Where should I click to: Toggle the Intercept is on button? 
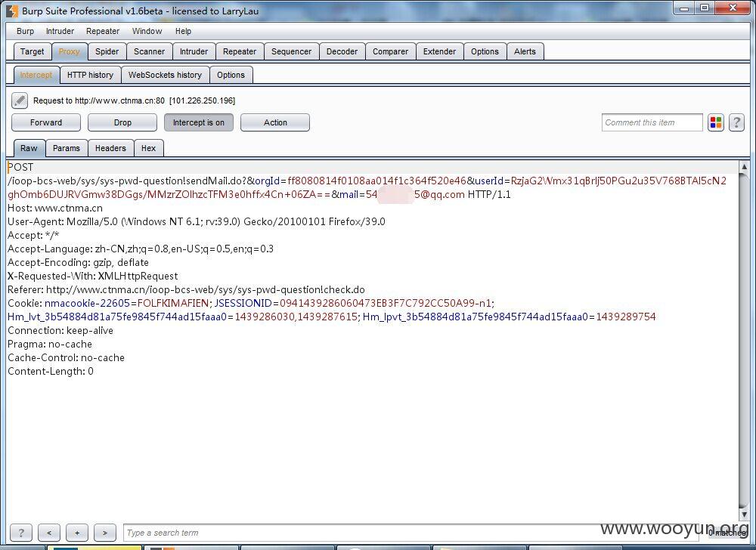tap(199, 122)
